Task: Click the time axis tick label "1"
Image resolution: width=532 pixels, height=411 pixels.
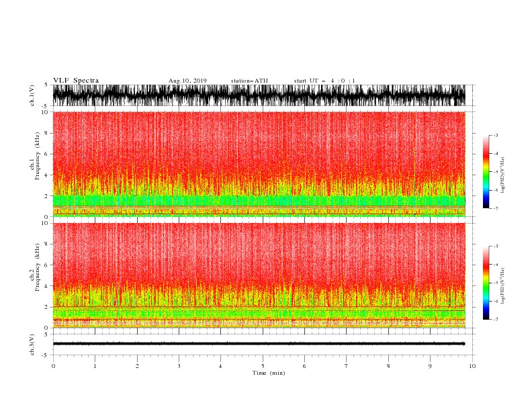Action: point(95,366)
